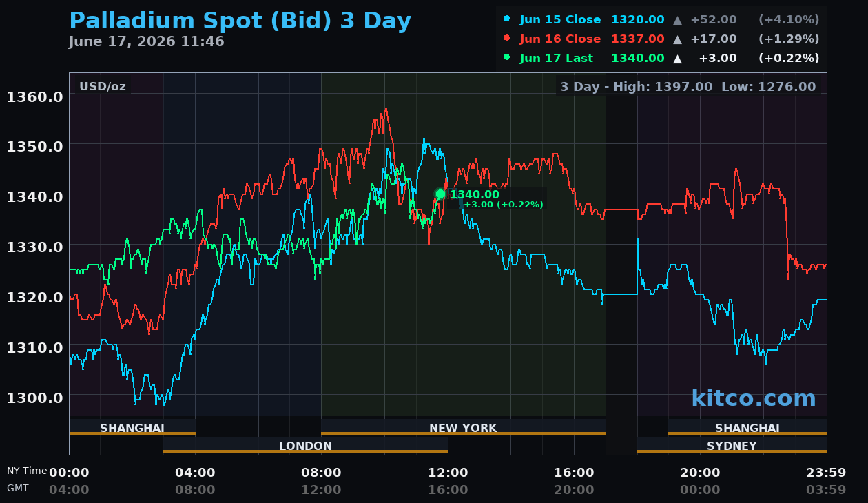Click the 1337.00 Jun 16 closing price
The image size is (868, 503).
pyautogui.click(x=638, y=39)
